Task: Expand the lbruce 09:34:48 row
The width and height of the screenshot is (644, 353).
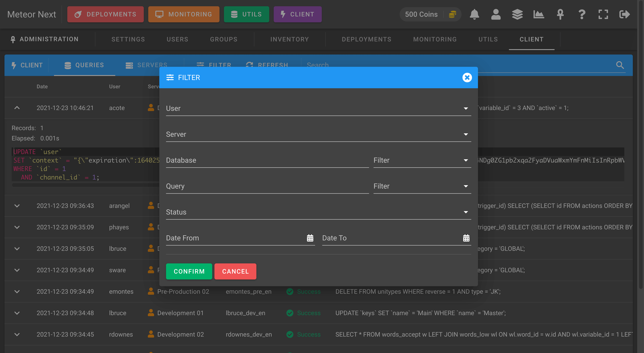Action: [17, 313]
